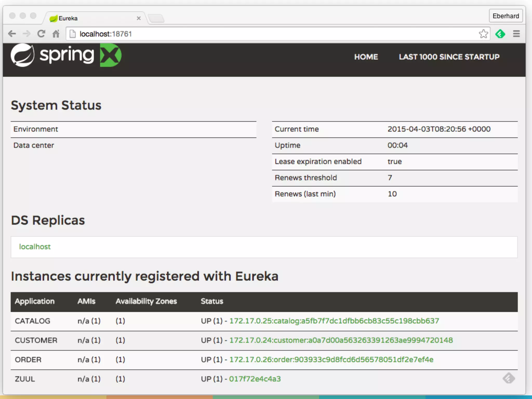Open a new blank tab
This screenshot has height=399, width=532.
tap(156, 18)
